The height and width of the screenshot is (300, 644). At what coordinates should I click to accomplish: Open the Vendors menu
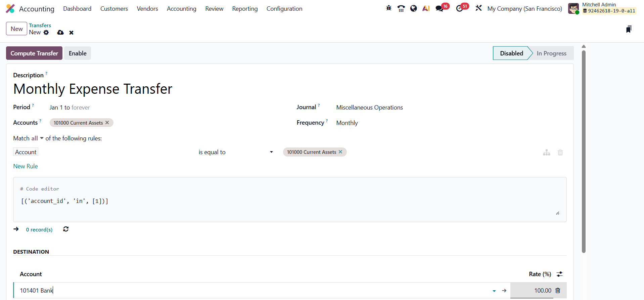coord(147,9)
